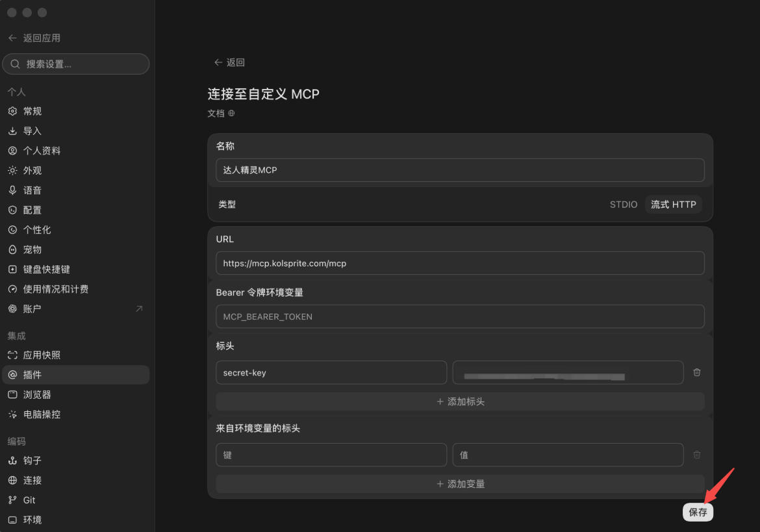Screen dimensions: 760x532
Task: Click the magnifier icon in search settings
Action: [x=15, y=64]
